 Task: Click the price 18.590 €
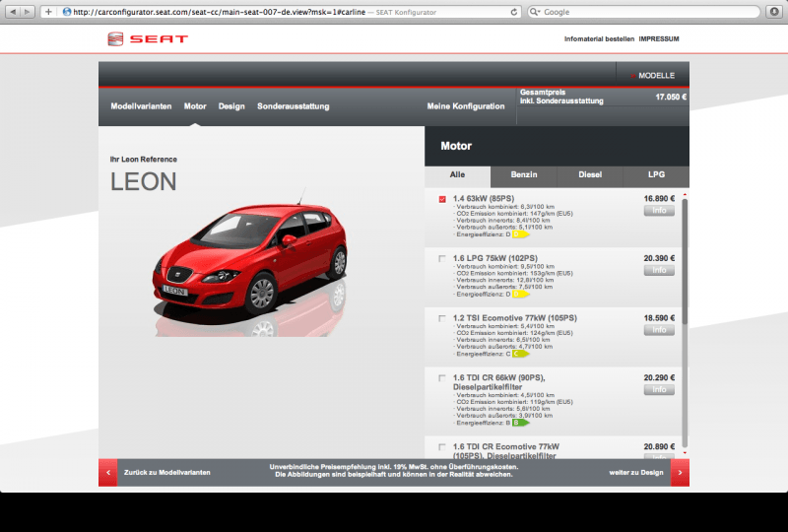pos(659,318)
